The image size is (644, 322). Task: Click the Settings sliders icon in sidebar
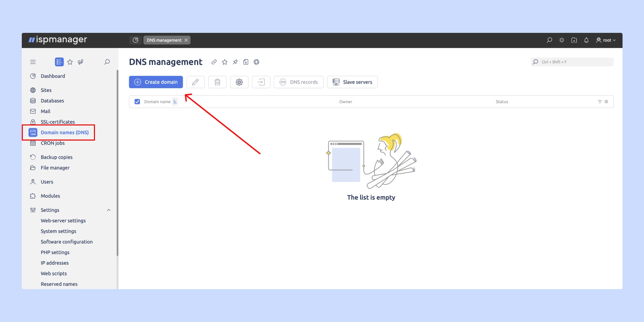33,210
